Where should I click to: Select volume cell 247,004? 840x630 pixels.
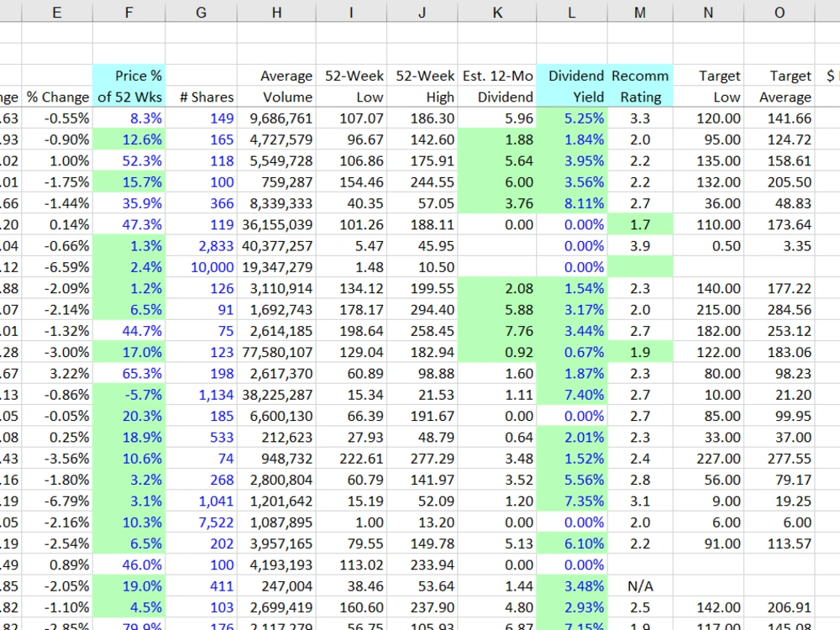276,586
